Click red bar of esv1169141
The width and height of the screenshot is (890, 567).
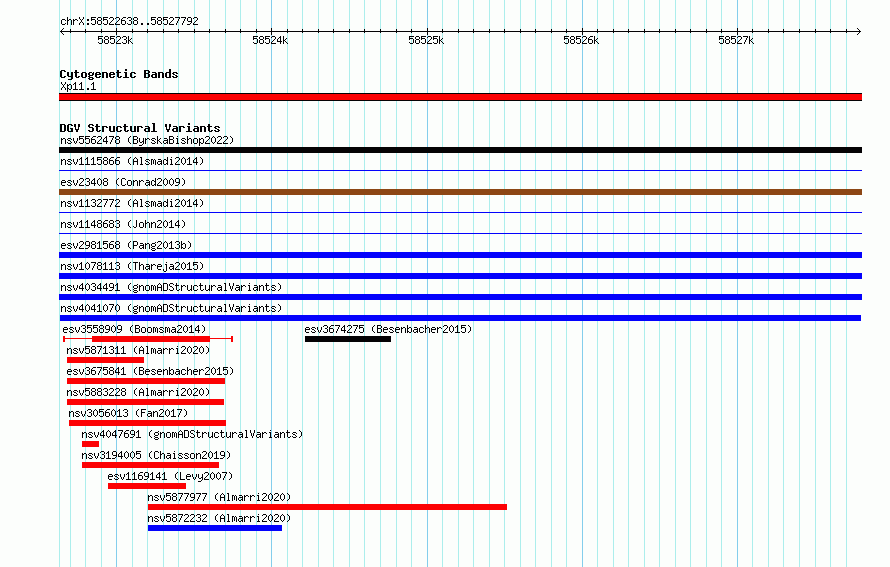pyautogui.click(x=147, y=486)
